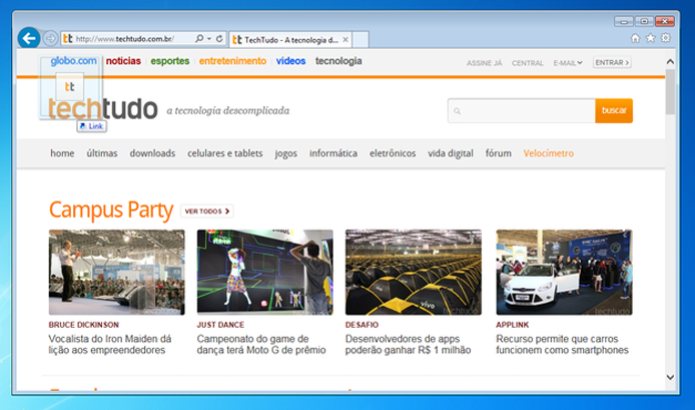This screenshot has height=410, width=695.
Task: Open a new blank tab
Action: click(361, 40)
